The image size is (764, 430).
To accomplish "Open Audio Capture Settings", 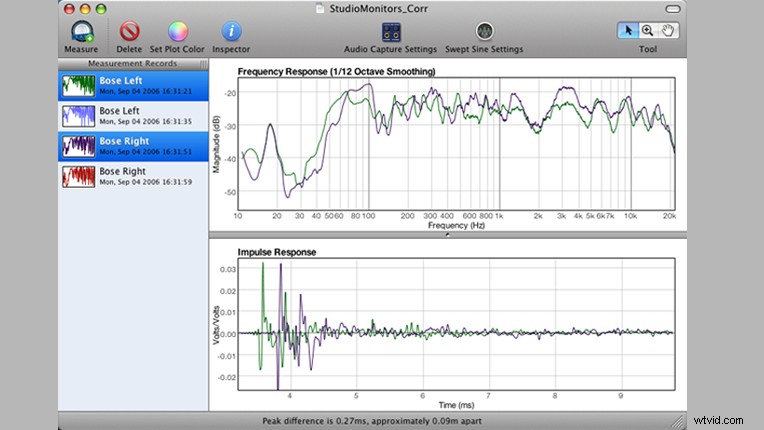I will coord(391,33).
